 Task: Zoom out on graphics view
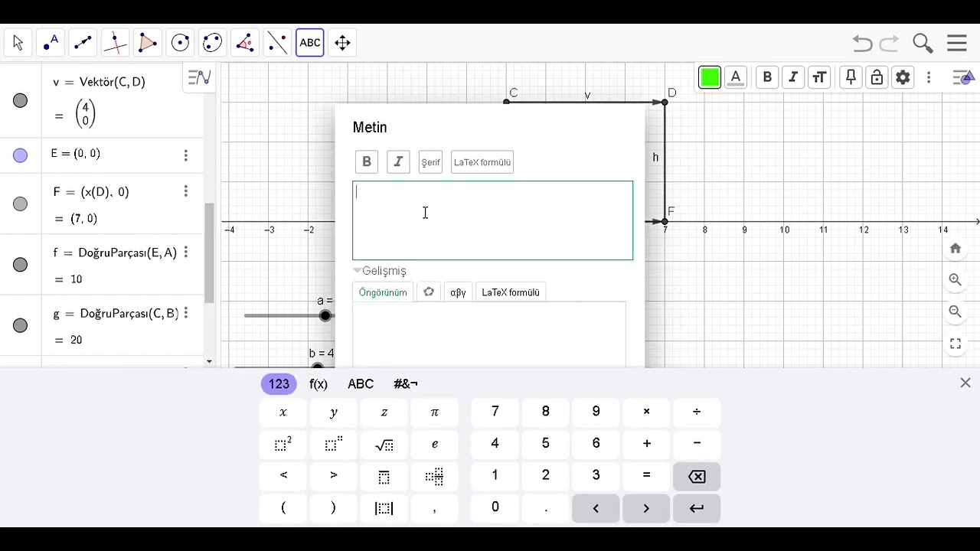click(x=955, y=311)
